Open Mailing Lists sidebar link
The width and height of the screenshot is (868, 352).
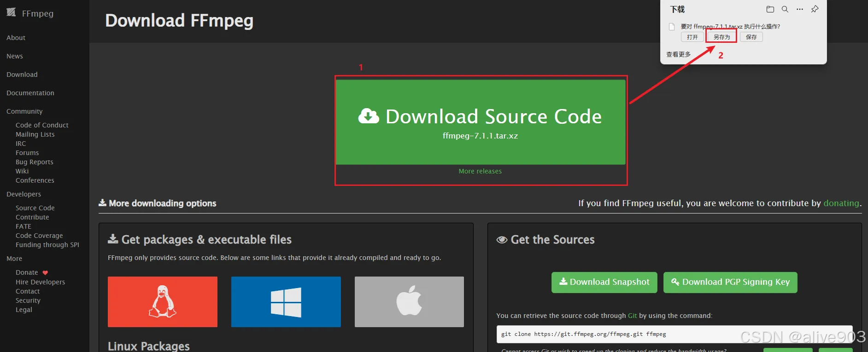tap(35, 134)
